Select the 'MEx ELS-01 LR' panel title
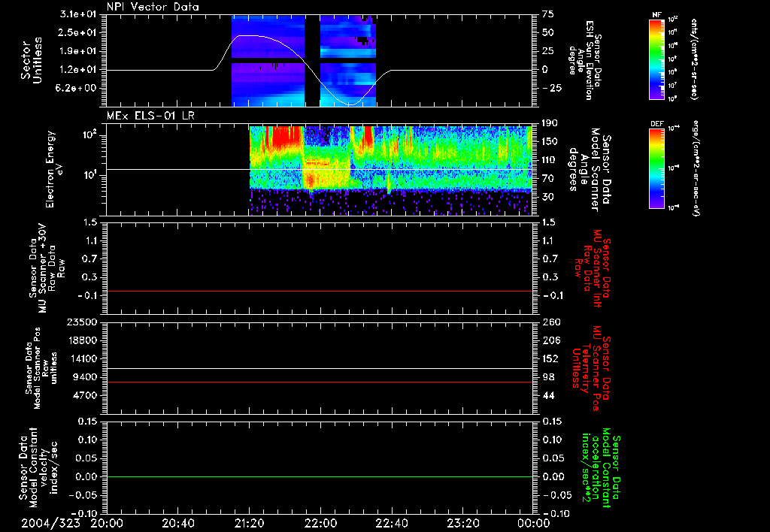Viewport: 770px width, 532px height. (x=150, y=116)
